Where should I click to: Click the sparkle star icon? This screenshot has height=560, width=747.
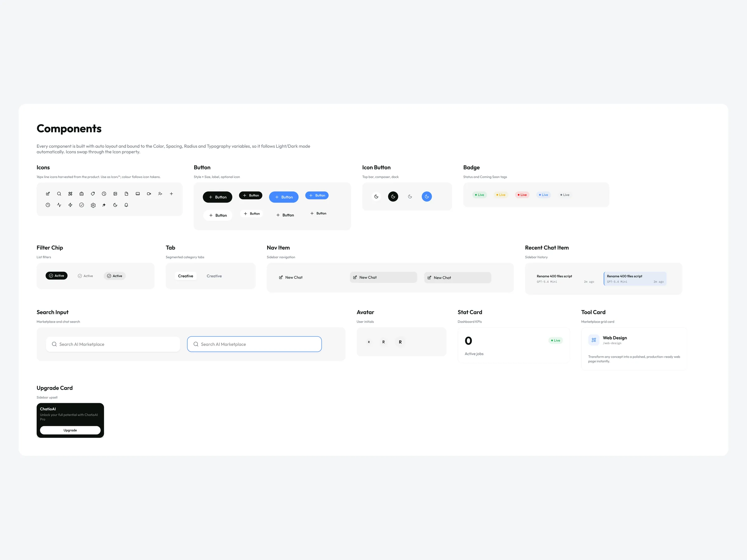point(104,205)
